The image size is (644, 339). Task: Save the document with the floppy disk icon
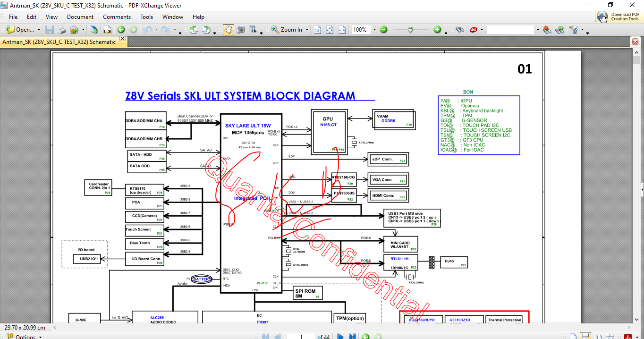tap(50, 30)
